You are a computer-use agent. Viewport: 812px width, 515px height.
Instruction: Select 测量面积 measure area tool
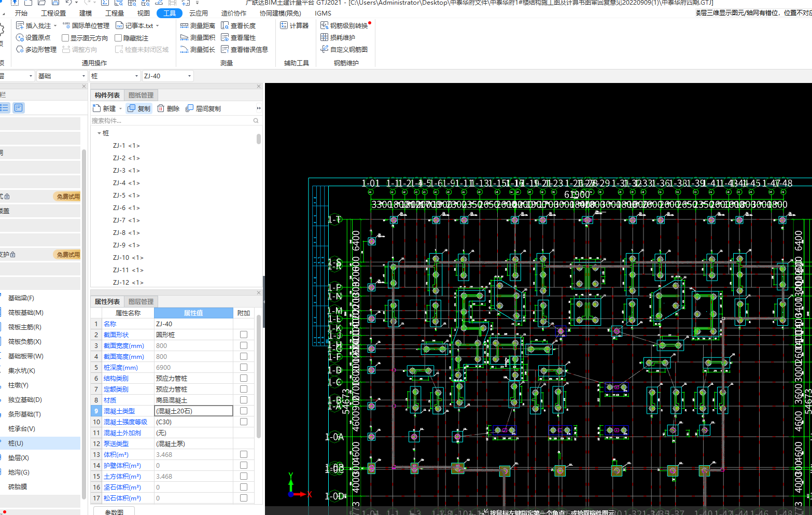(x=198, y=37)
